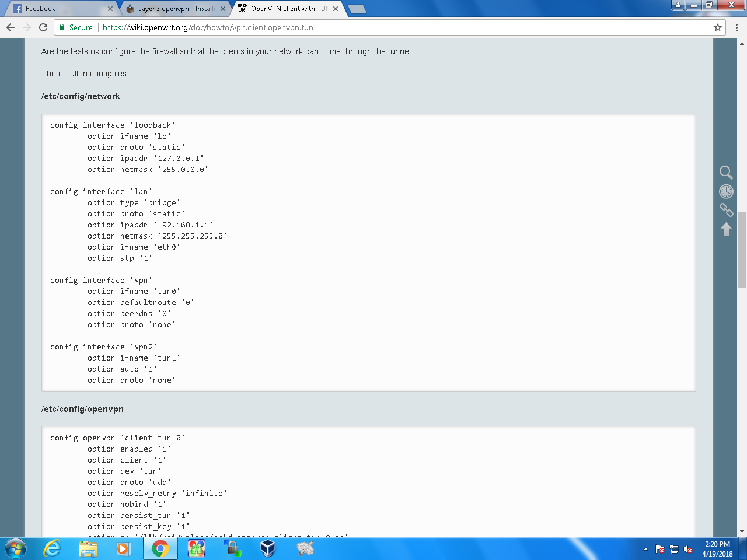Screen dimensions: 747x560
Task: Close the OpenVPN client tab
Action: pos(336,9)
